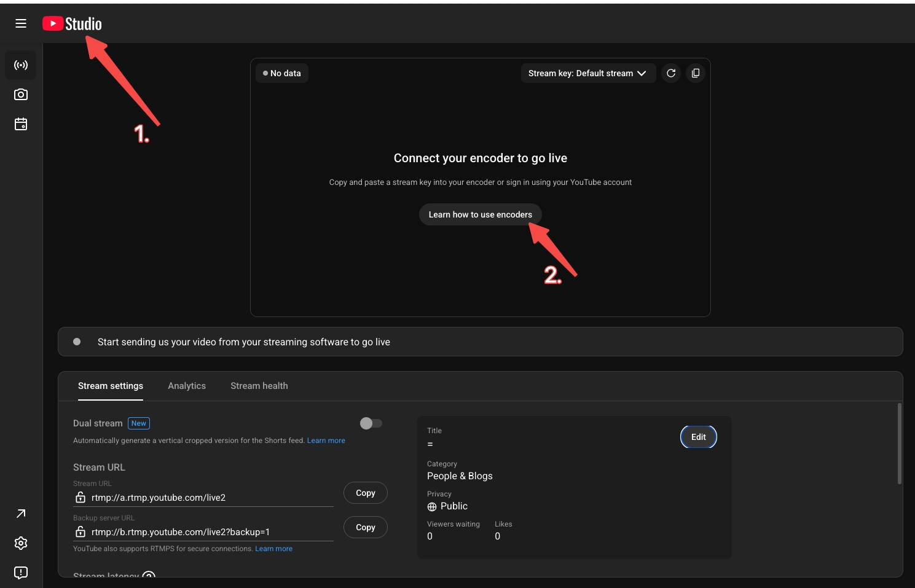Click the Backup server URL field

(x=203, y=532)
